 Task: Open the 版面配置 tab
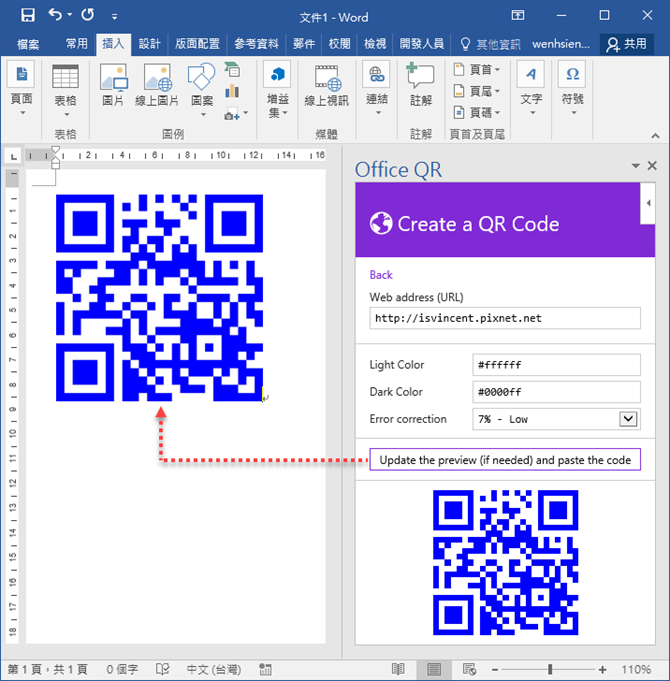[197, 44]
